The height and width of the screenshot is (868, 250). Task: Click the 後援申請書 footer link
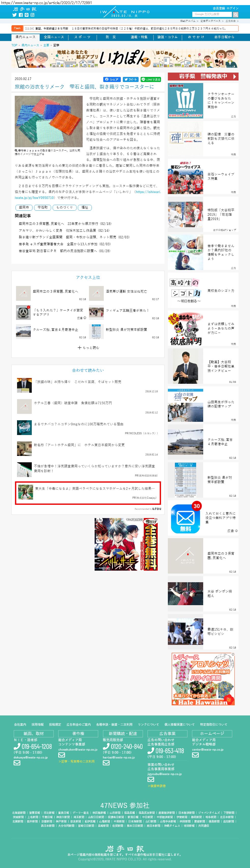pyautogui.click(x=157, y=786)
